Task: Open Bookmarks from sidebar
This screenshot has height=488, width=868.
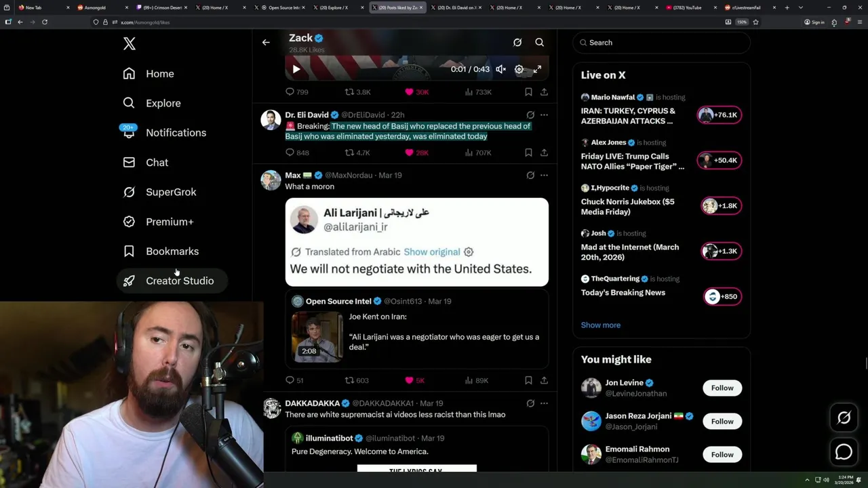Action: click(161, 251)
